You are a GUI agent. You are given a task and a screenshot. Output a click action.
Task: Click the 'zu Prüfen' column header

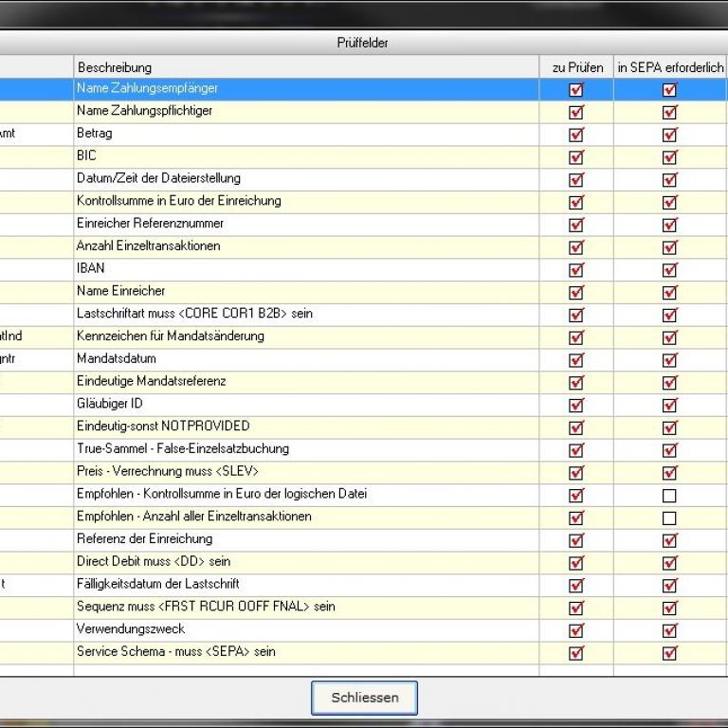tap(576, 67)
